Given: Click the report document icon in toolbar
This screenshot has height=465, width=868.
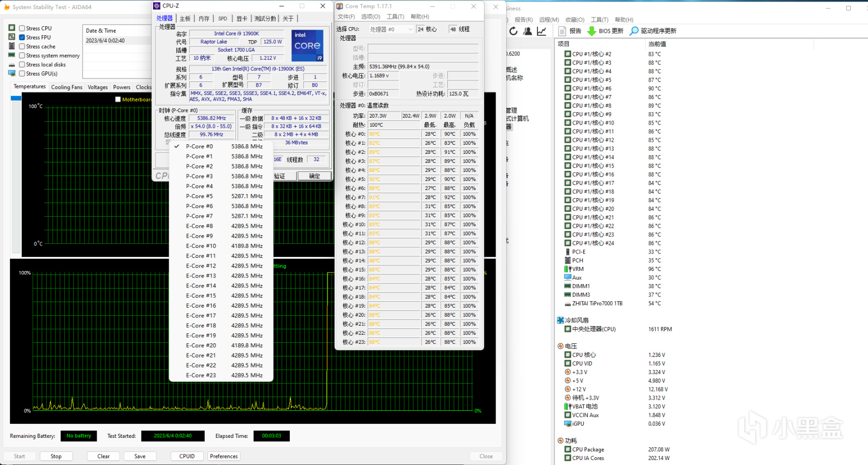Looking at the screenshot, I should 562,31.
